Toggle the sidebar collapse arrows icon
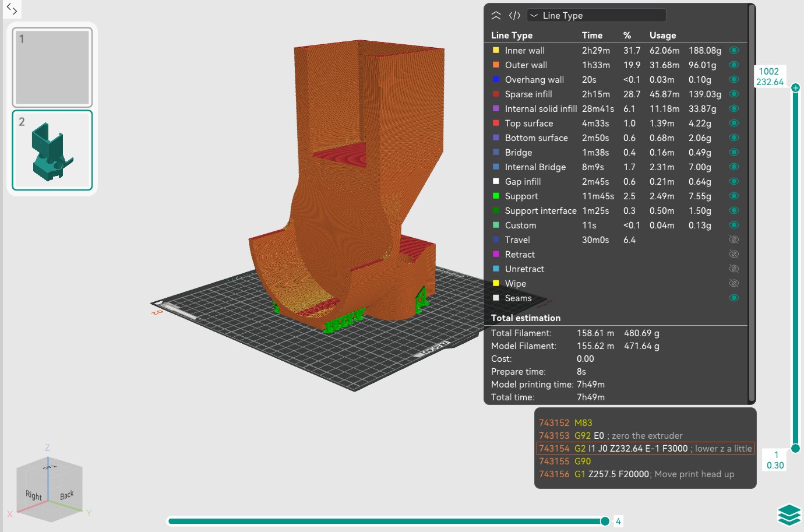Screen dimensions: 804x532 (12, 9)
